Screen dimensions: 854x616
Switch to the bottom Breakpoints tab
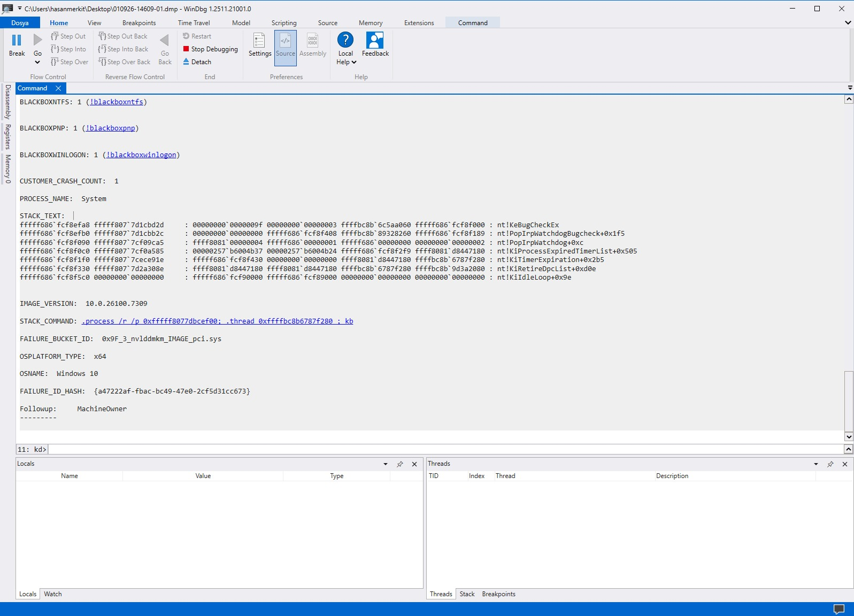tap(498, 594)
